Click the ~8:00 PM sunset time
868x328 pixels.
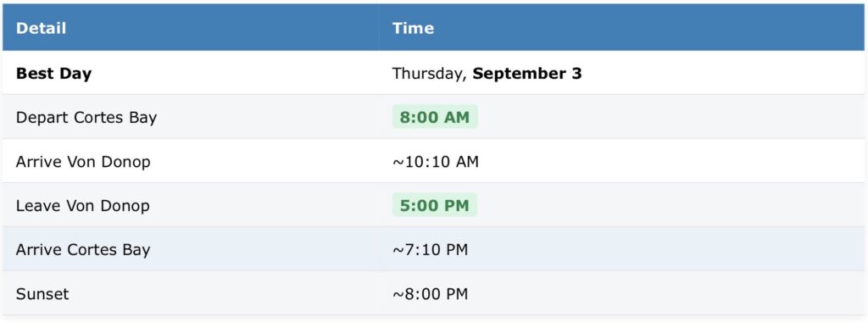click(430, 294)
